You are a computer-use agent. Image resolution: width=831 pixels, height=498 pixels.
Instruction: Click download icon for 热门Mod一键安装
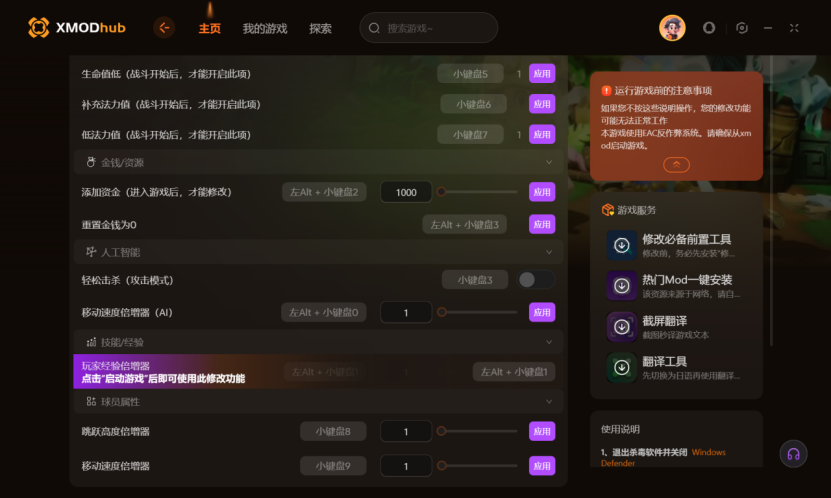(x=622, y=286)
